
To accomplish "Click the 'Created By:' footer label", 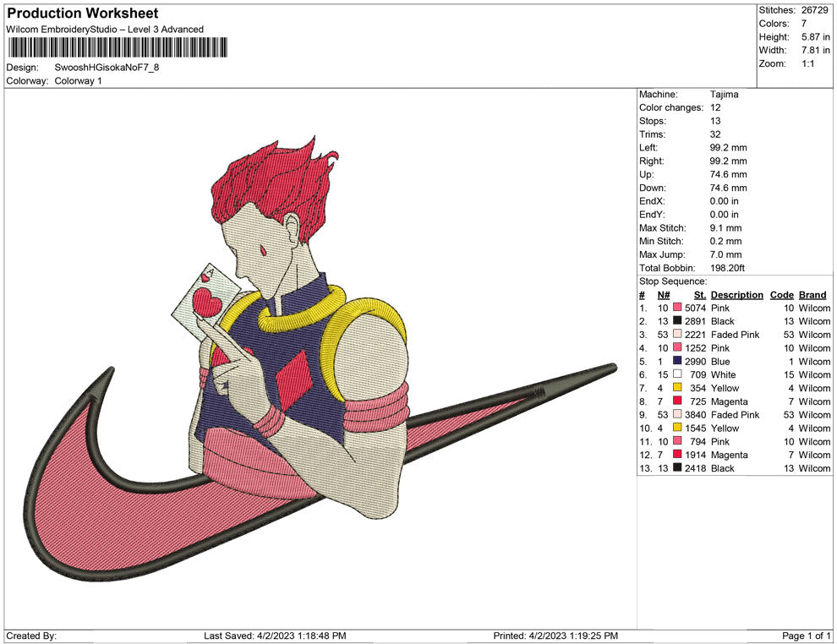I will click(x=31, y=636).
